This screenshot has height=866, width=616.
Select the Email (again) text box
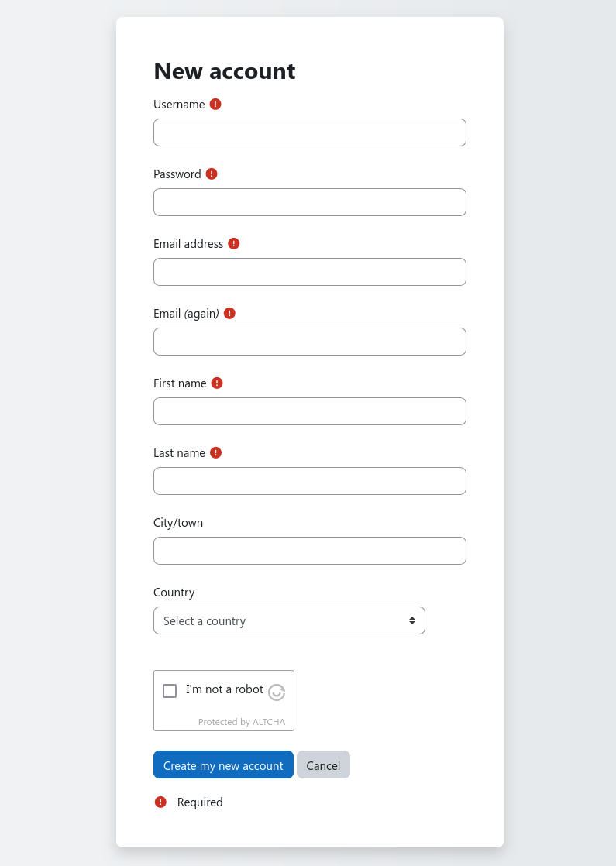pyautogui.click(x=309, y=342)
